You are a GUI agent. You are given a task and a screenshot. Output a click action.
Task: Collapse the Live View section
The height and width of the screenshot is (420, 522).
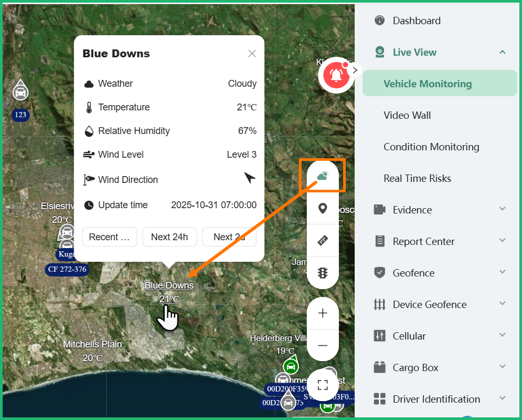coord(502,52)
